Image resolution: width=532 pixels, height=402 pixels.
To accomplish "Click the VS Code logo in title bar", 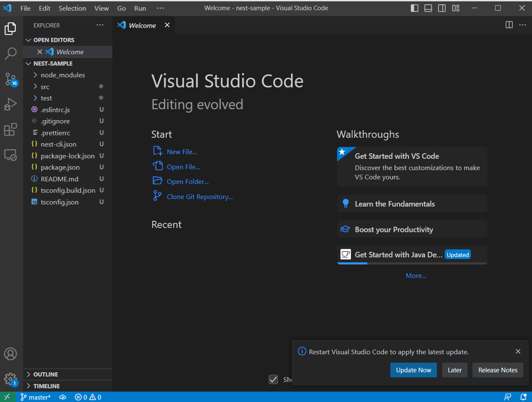I will pos(7,8).
